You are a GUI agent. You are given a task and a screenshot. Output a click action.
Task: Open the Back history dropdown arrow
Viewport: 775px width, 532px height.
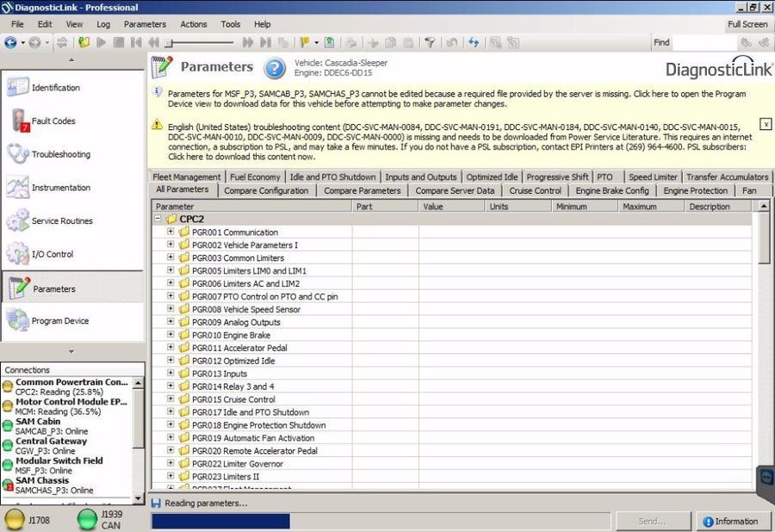pyautogui.click(x=22, y=43)
